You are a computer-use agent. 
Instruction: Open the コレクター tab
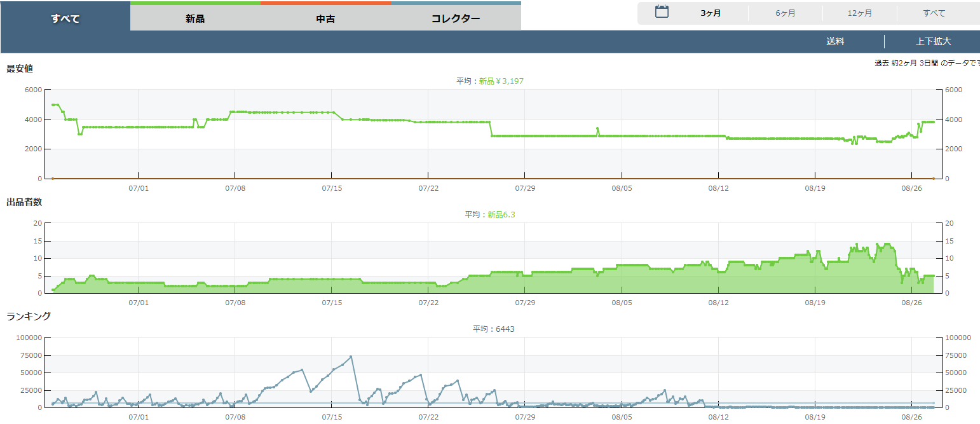(456, 18)
